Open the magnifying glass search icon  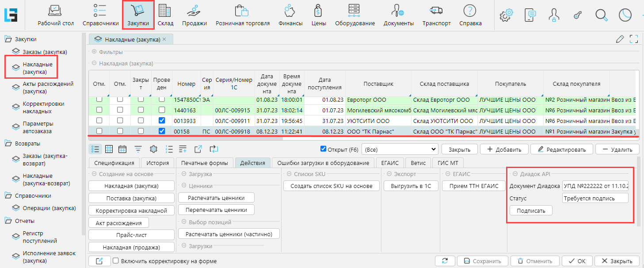pos(601,15)
